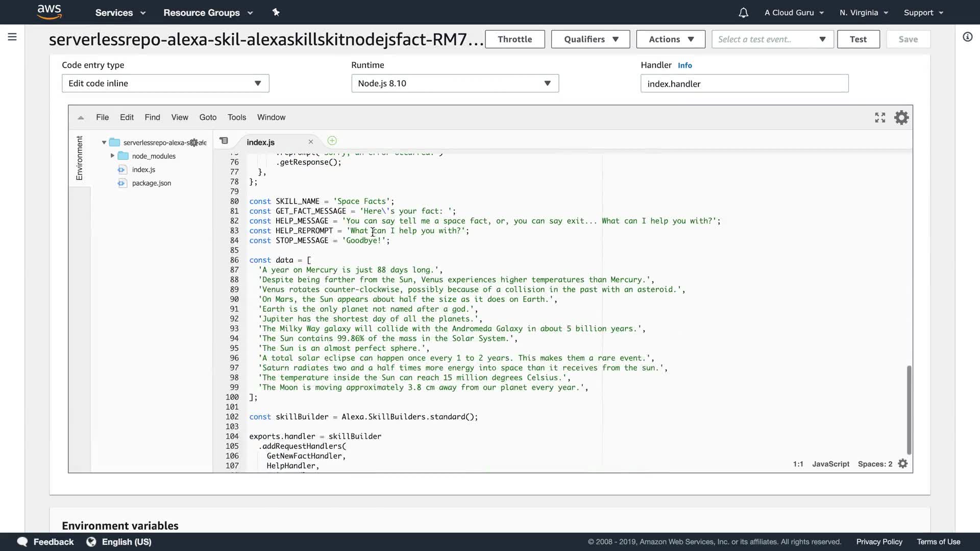Open the Qualifiers dropdown
The image size is (980, 551).
pos(591,39)
